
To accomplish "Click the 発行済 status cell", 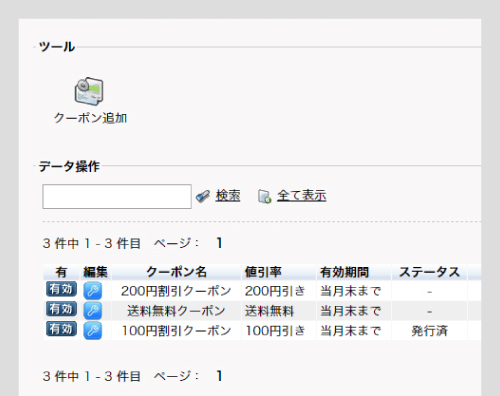I will [429, 331].
